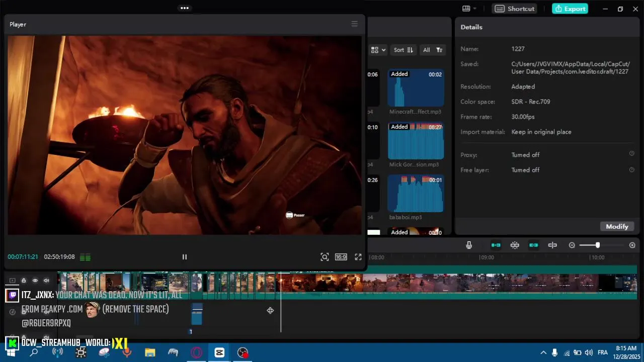Switch the FRA input language
The height and width of the screenshot is (362, 644).
coord(602,352)
